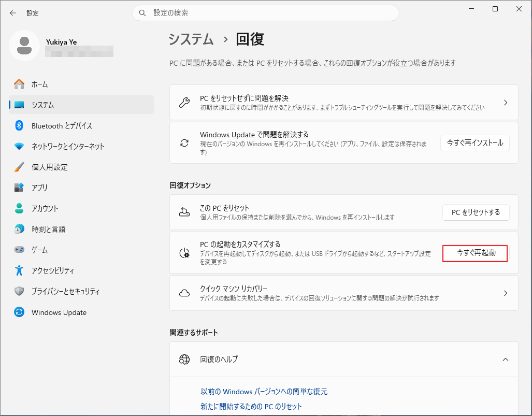The width and height of the screenshot is (532, 416).
Task: Click the 設定の検索 search field
Action: pyautogui.click(x=266, y=13)
